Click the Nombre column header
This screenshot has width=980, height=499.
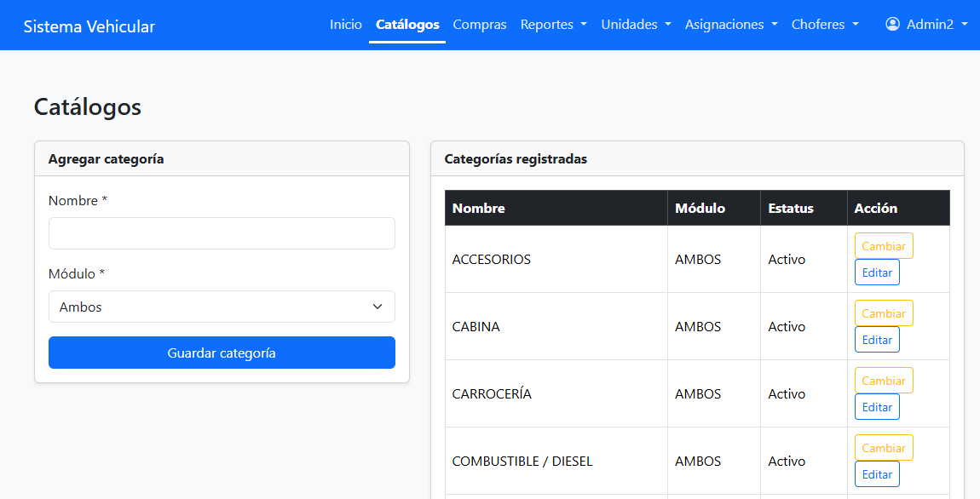click(x=556, y=208)
